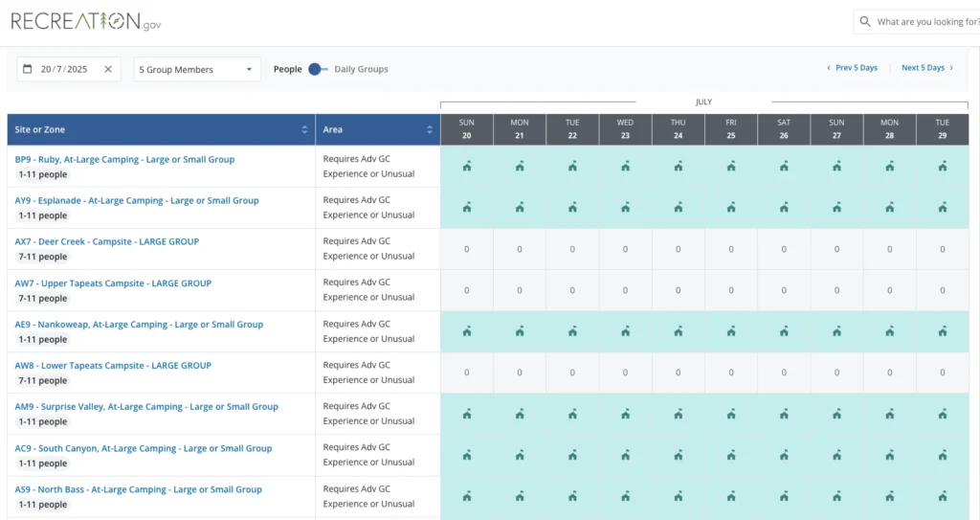Open AS9 - North Bass At-Large link
The height and width of the screenshot is (520, 980).
coord(138,490)
